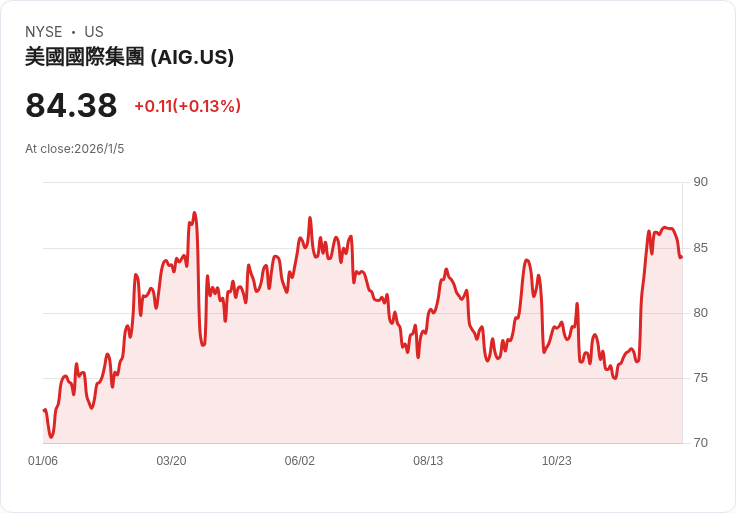The height and width of the screenshot is (513, 736).
Task: Select the 10/23 date axis label
Action: 556,461
